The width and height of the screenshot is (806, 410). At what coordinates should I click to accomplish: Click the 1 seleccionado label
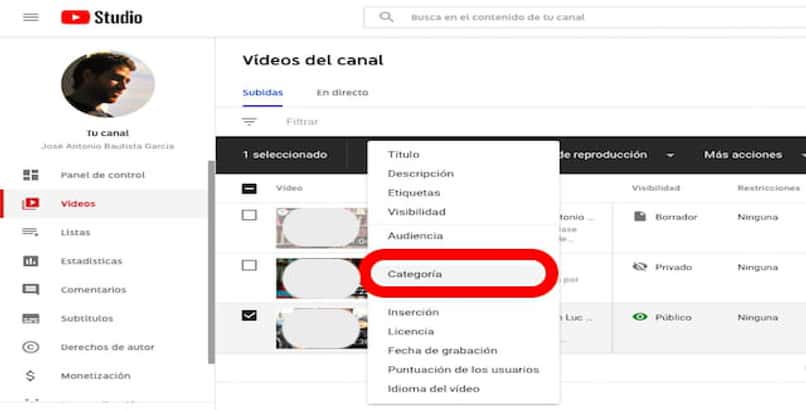click(x=285, y=155)
